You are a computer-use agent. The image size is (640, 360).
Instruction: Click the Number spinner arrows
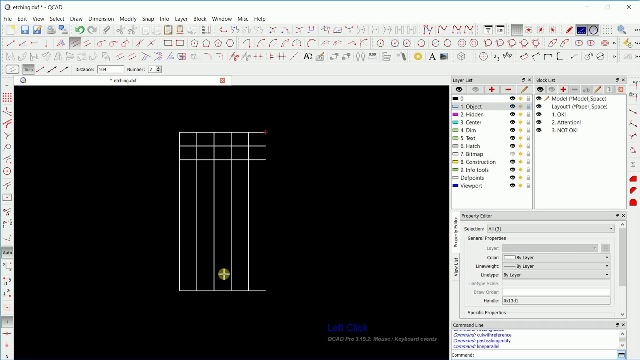pyautogui.click(x=159, y=69)
